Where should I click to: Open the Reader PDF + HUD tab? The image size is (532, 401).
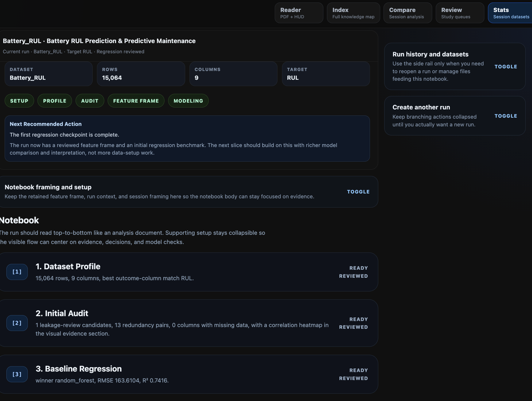[x=299, y=13]
